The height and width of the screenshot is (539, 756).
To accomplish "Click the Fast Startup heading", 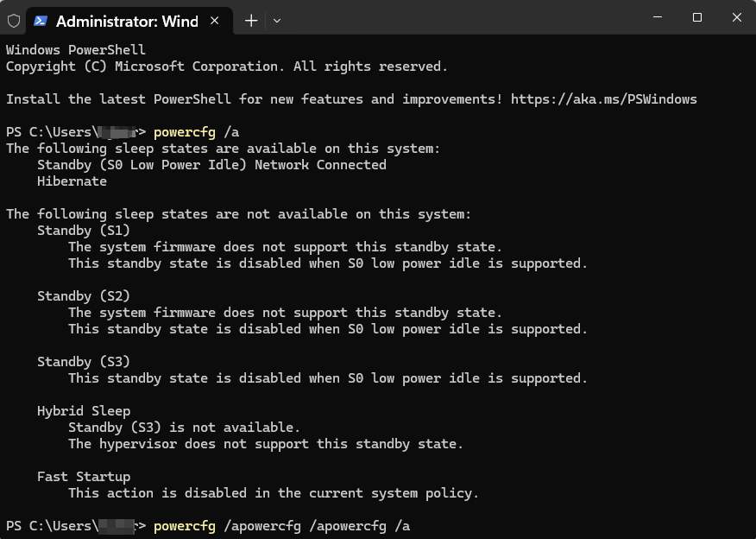I will click(84, 477).
